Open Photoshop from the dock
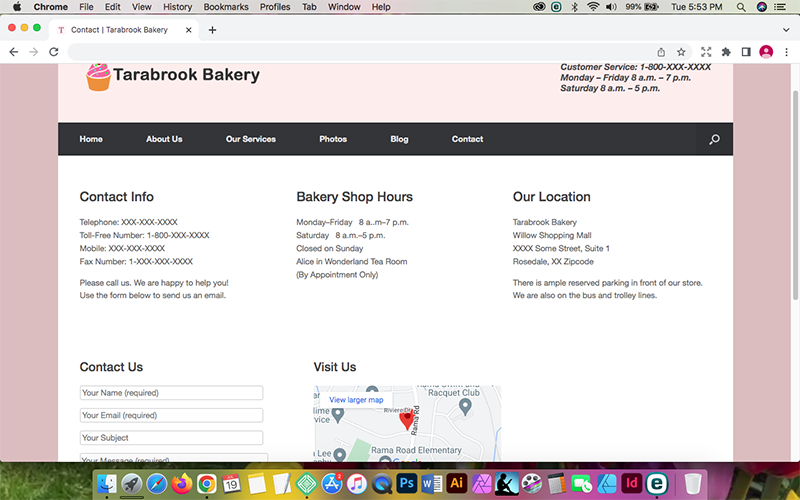The width and height of the screenshot is (800, 500). tap(407, 483)
